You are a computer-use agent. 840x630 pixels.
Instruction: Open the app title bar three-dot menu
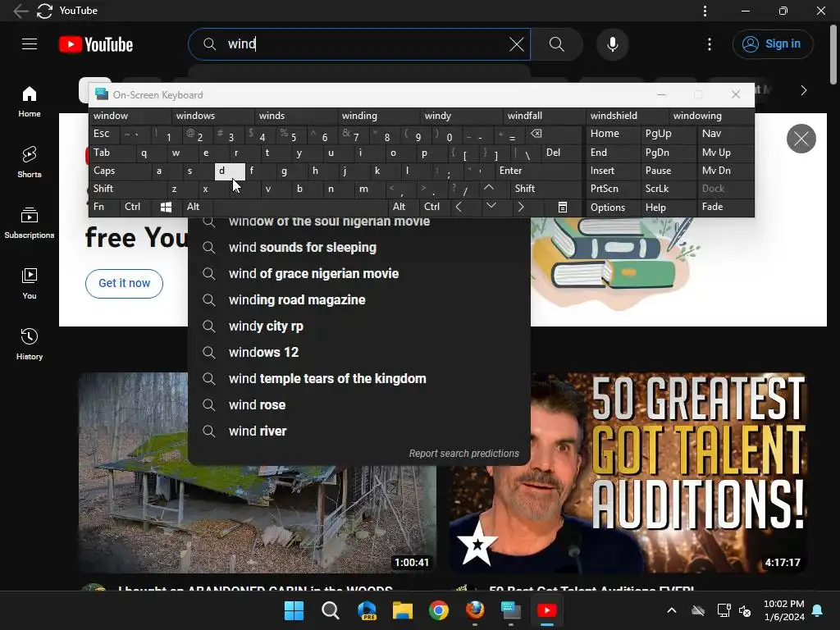(705, 11)
